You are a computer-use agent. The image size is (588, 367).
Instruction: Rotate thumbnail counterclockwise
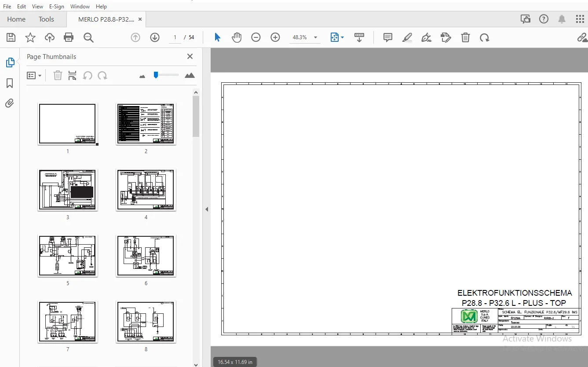coord(88,76)
